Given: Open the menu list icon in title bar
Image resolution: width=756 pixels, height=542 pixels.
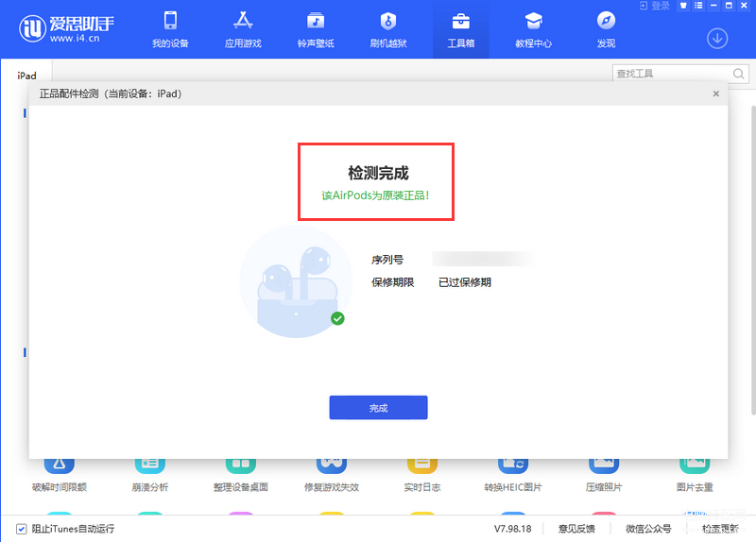Looking at the screenshot, I should click(698, 6).
